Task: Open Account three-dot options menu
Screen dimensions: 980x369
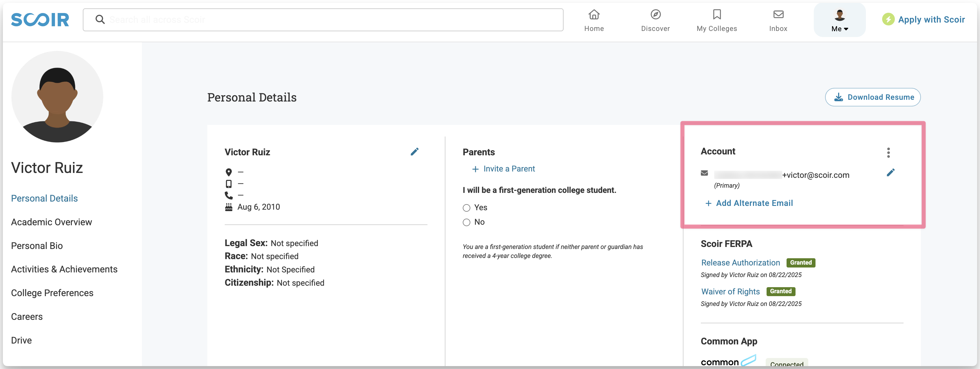Action: [888, 152]
